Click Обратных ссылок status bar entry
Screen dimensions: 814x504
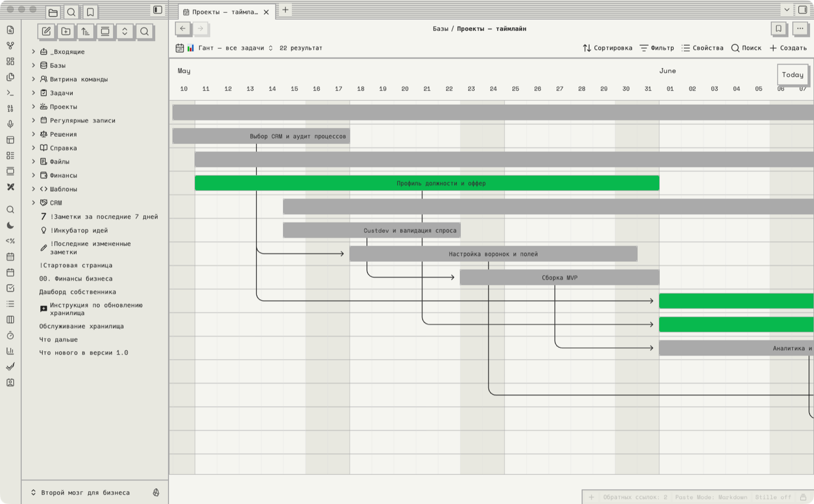click(x=635, y=497)
